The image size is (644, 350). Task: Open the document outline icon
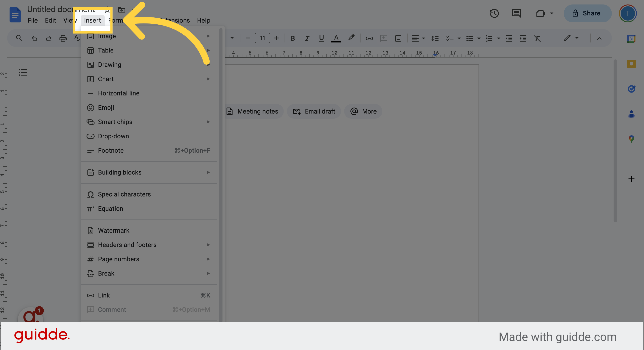(x=23, y=72)
